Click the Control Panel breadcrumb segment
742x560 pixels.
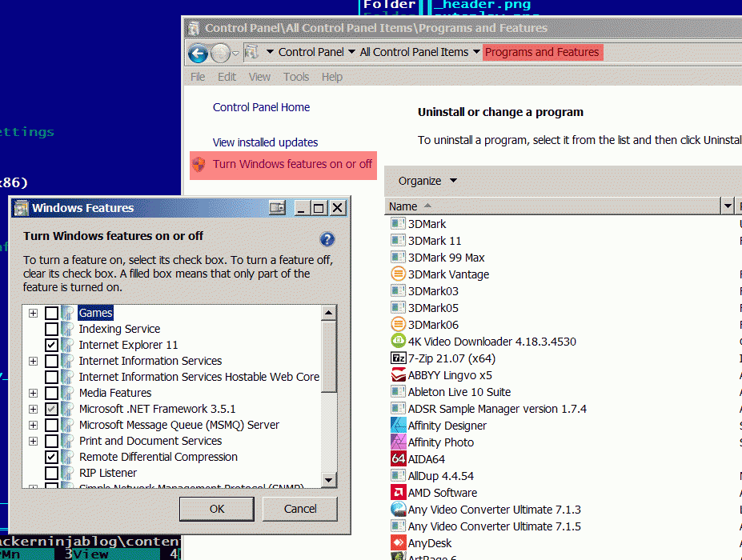[311, 52]
